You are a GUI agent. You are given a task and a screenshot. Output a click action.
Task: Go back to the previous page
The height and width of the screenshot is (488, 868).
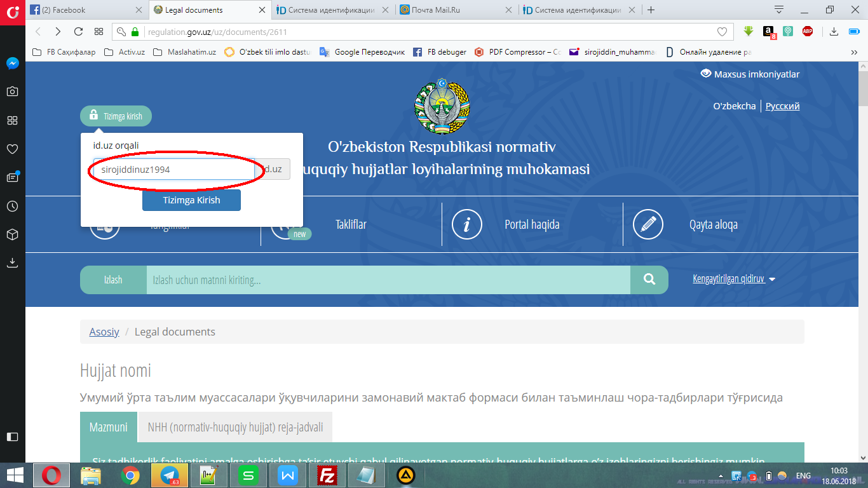pos(38,31)
